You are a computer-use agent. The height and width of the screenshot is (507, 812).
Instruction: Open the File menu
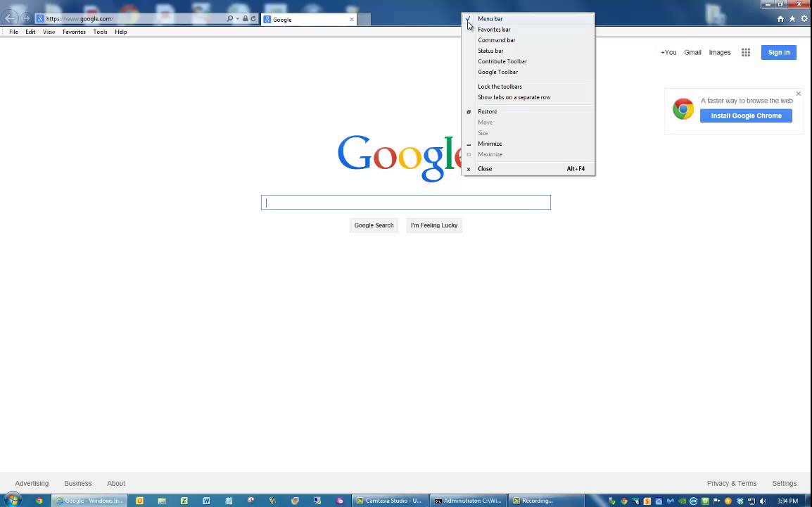click(13, 32)
